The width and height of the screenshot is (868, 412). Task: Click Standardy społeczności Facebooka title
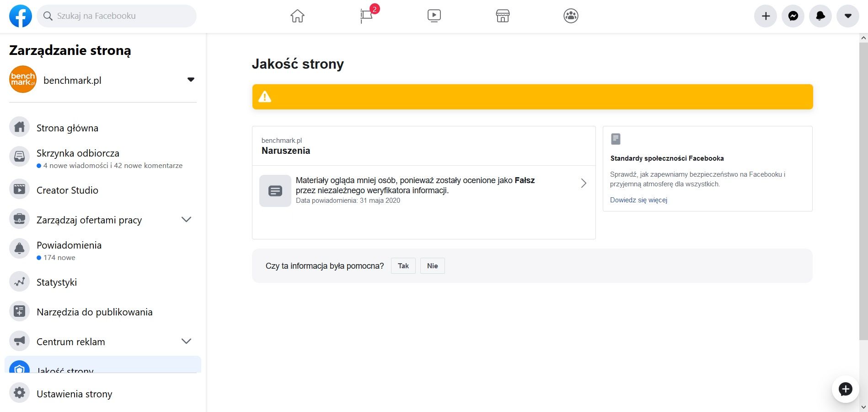[667, 158]
